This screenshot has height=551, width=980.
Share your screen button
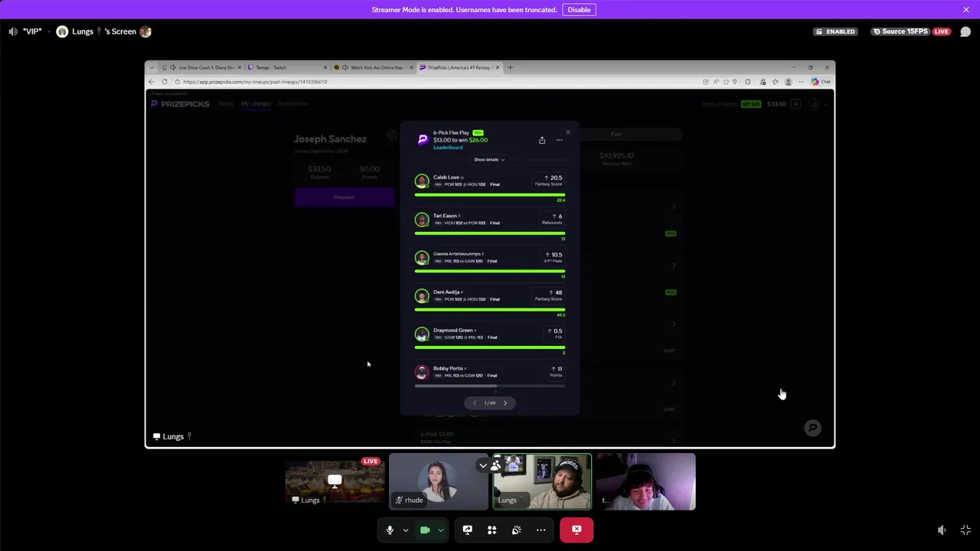point(468,530)
